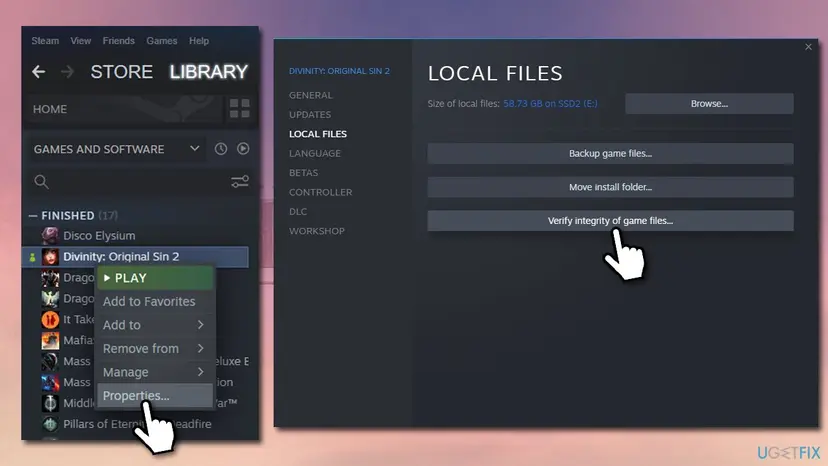Click Middle-earth game icon
The width and height of the screenshot is (828, 466).
tap(50, 403)
